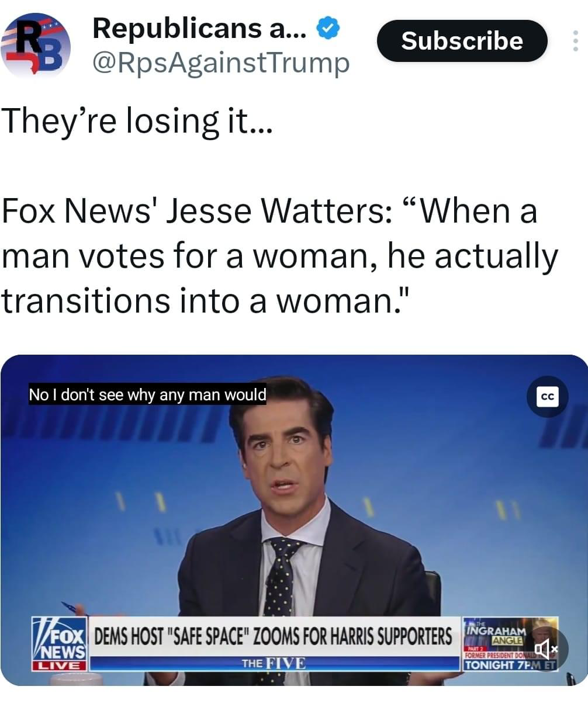
Task: Click the Ingraham Angle promo graphic
Action: point(509,643)
